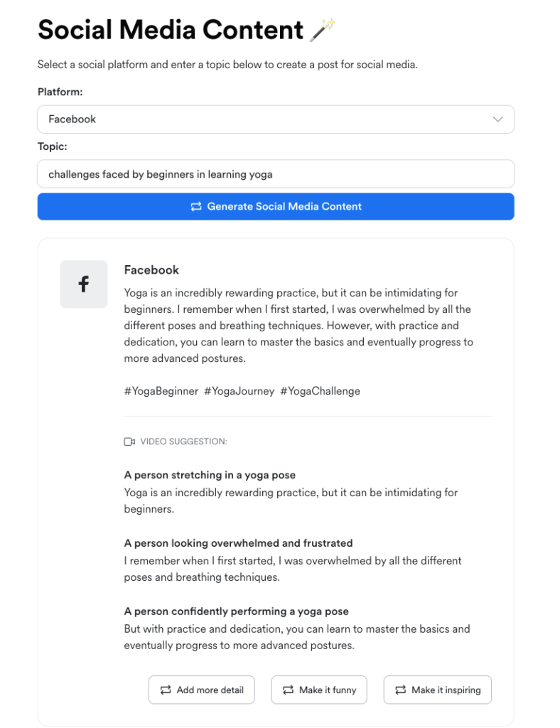The width and height of the screenshot is (560, 728).
Task: Click "A person stretching in a yoga pose"
Action: click(210, 475)
